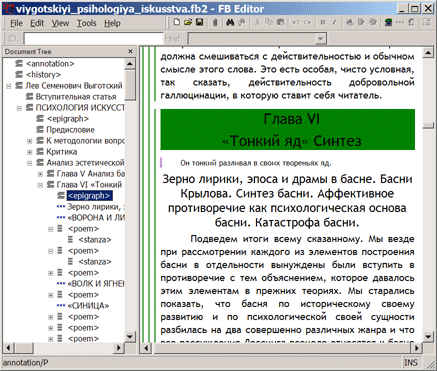Viewport: 437px width, 371px height.
Task: Expand the <poem> node right after «ВОЛК И ЯГНЕ
Action: pos(51,295)
